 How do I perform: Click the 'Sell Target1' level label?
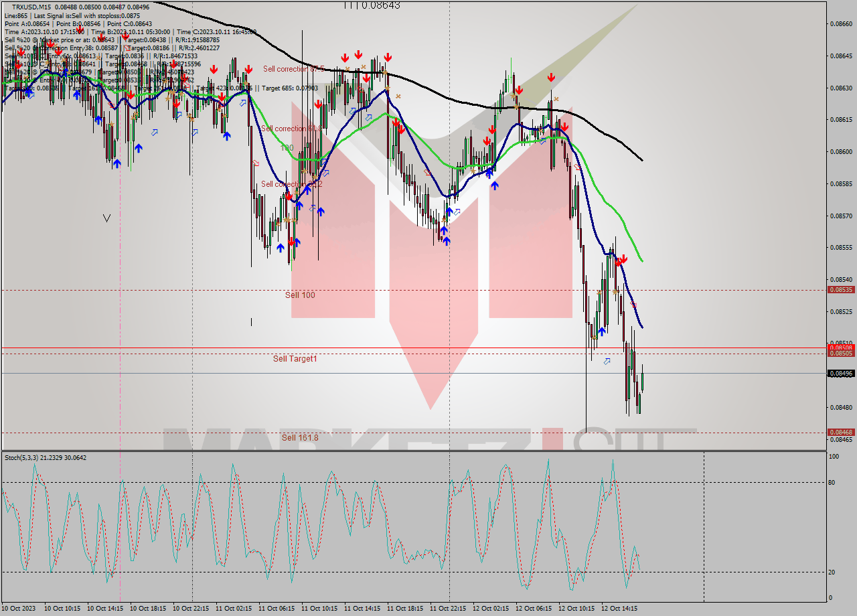tap(295, 359)
